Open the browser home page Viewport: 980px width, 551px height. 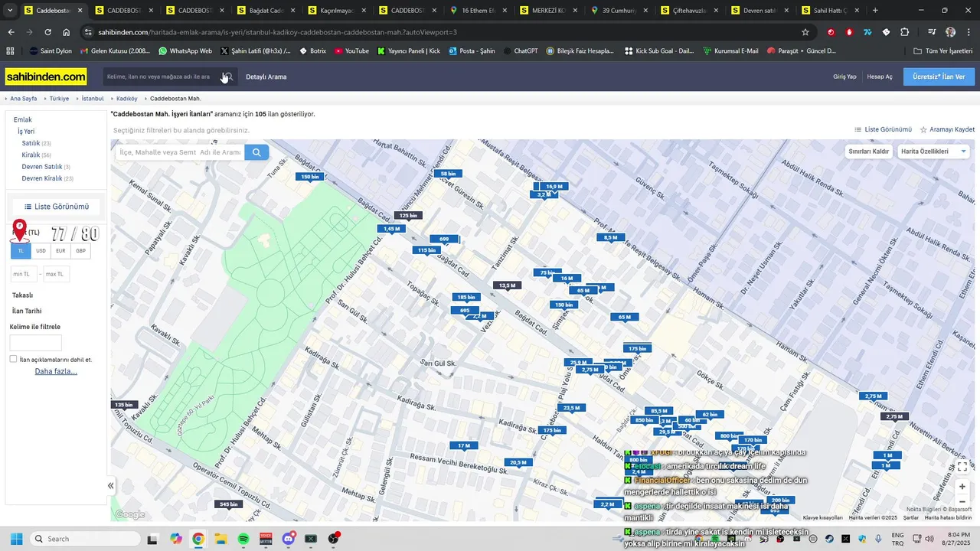pyautogui.click(x=67, y=32)
